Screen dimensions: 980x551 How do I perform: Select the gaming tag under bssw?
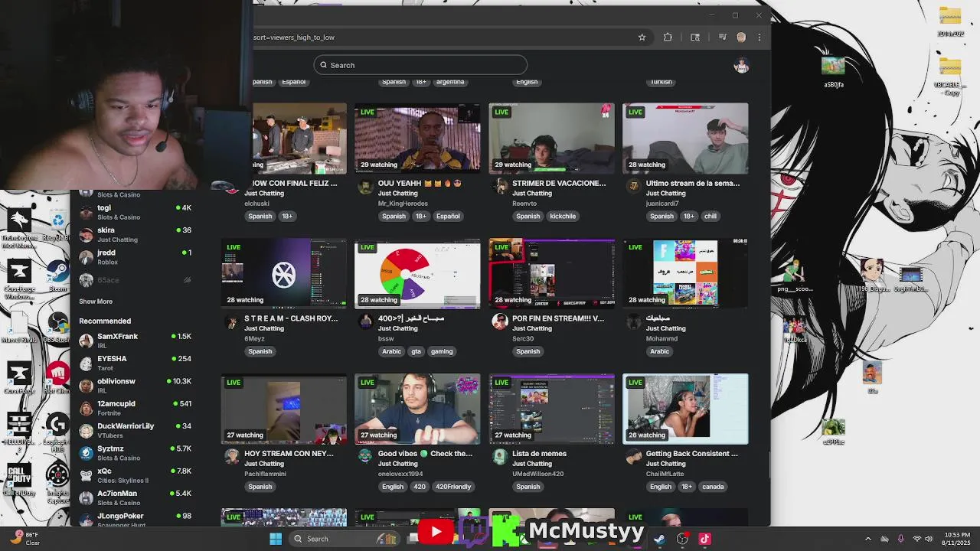442,351
